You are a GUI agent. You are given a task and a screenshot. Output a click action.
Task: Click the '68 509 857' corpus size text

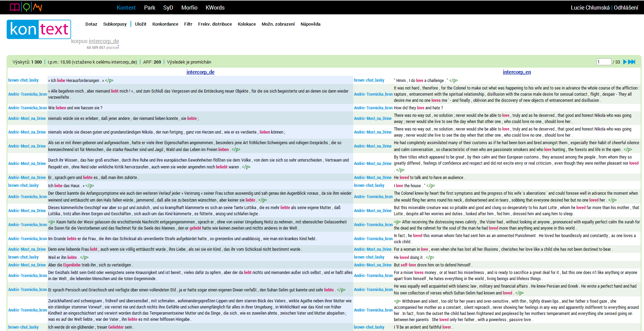tap(96, 48)
